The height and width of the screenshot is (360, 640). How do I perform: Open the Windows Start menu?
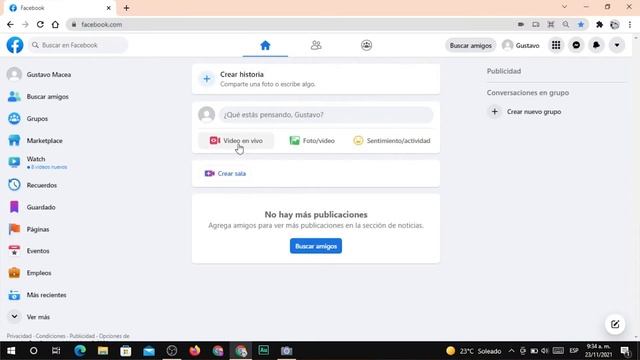(11, 351)
